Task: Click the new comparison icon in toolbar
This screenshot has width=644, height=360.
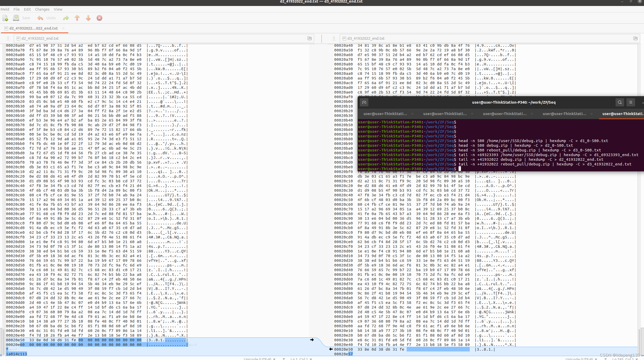Action: pyautogui.click(x=5, y=18)
